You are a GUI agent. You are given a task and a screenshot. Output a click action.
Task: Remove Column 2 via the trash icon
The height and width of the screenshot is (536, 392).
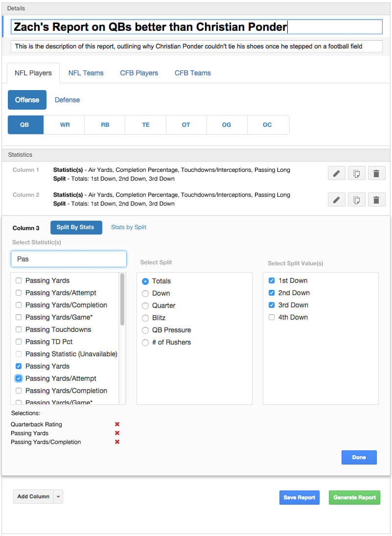tap(376, 200)
